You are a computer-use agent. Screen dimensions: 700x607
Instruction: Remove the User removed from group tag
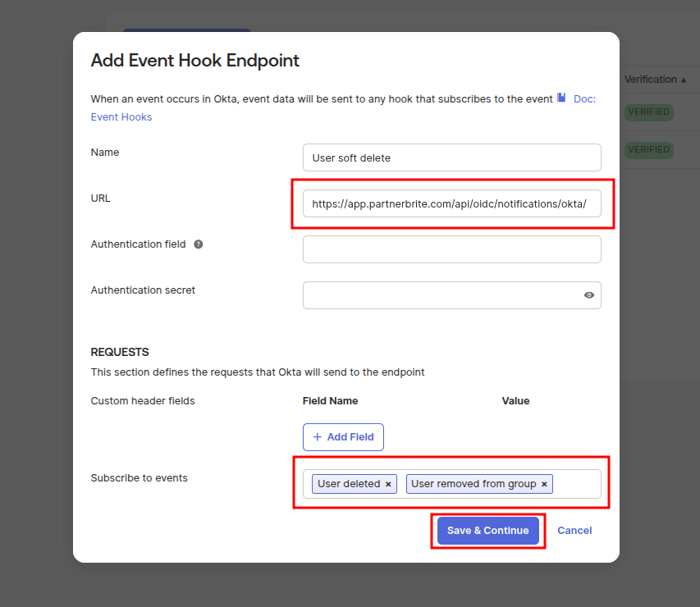tap(544, 484)
